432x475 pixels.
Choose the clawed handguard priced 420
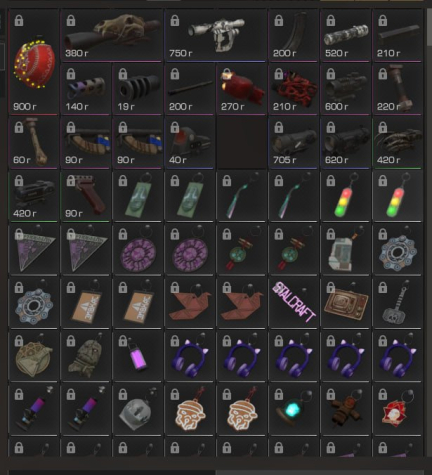coord(397,143)
